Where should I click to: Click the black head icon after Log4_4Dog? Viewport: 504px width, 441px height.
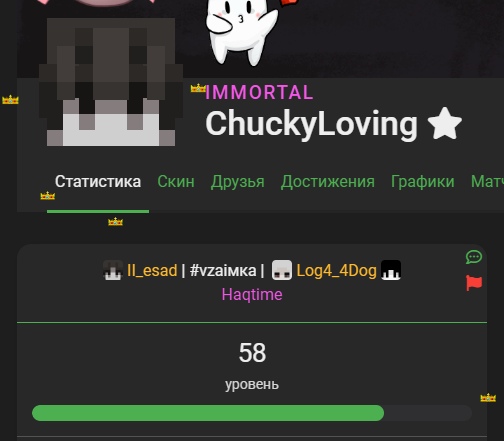click(x=391, y=270)
